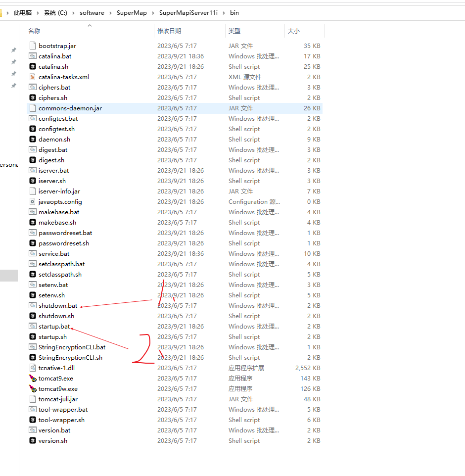Expand breadcrumb chevron after 系统 (C:)

click(x=73, y=13)
